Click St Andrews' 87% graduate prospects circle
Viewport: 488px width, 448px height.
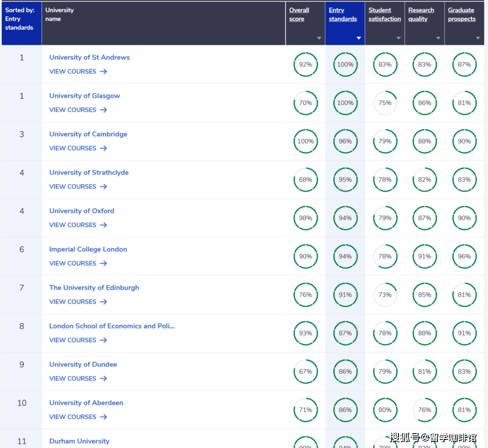(465, 65)
